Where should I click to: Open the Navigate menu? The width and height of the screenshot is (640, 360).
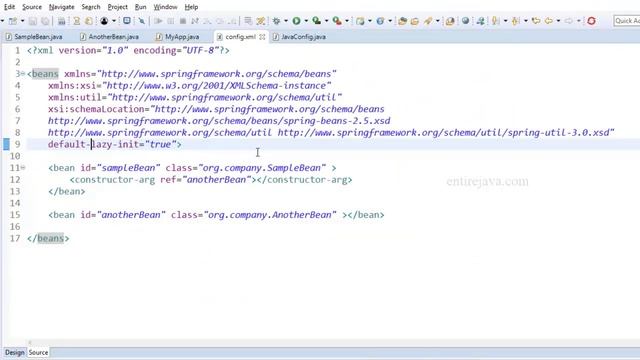[x=62, y=7]
